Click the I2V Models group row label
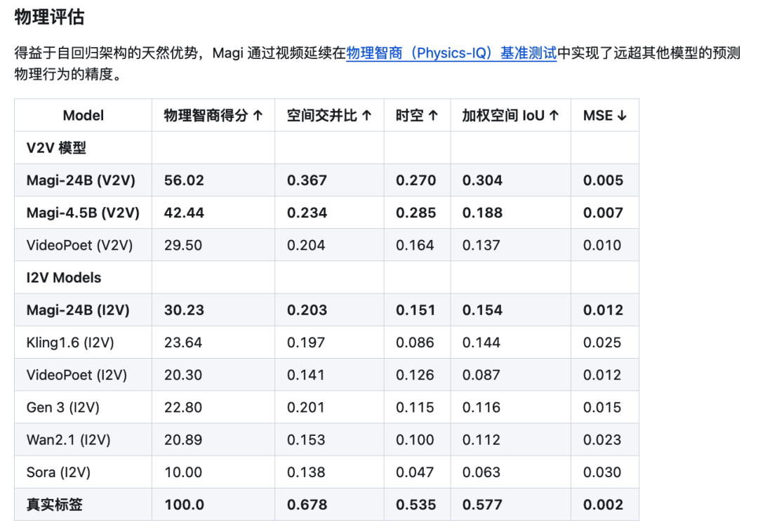This screenshot has height=532, width=758. click(64, 278)
